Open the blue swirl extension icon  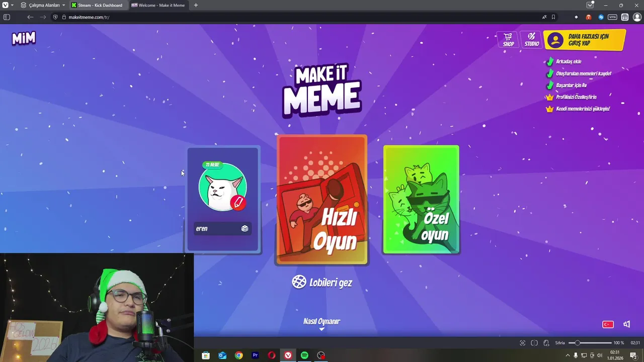tap(601, 17)
